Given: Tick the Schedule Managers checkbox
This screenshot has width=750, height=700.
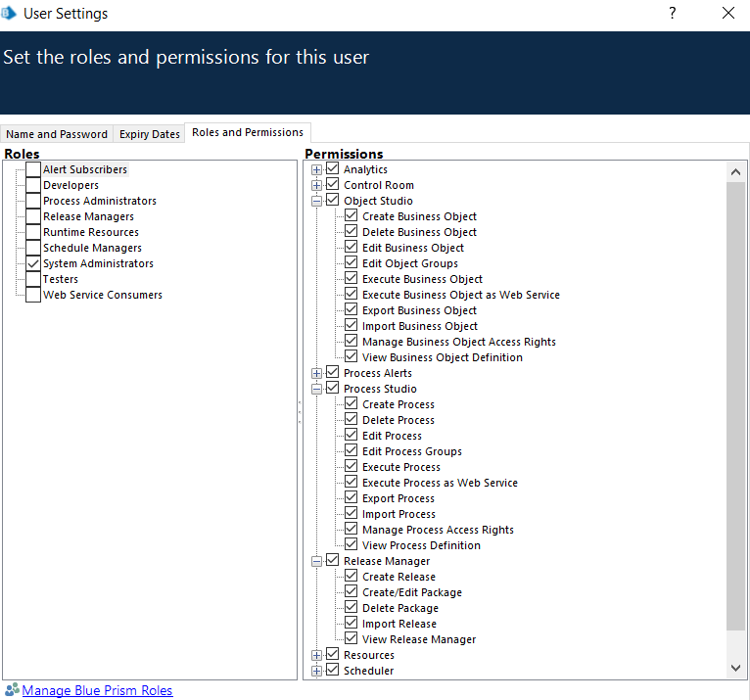Looking at the screenshot, I should tap(33, 248).
